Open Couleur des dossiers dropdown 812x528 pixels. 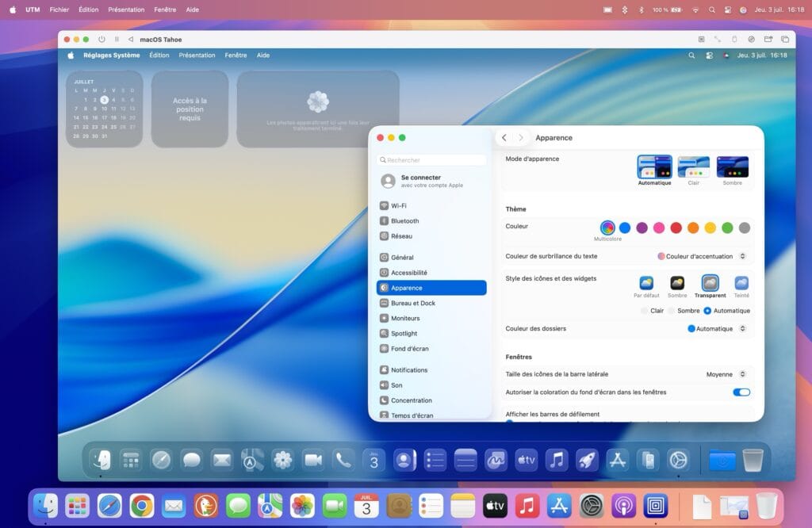coord(717,329)
